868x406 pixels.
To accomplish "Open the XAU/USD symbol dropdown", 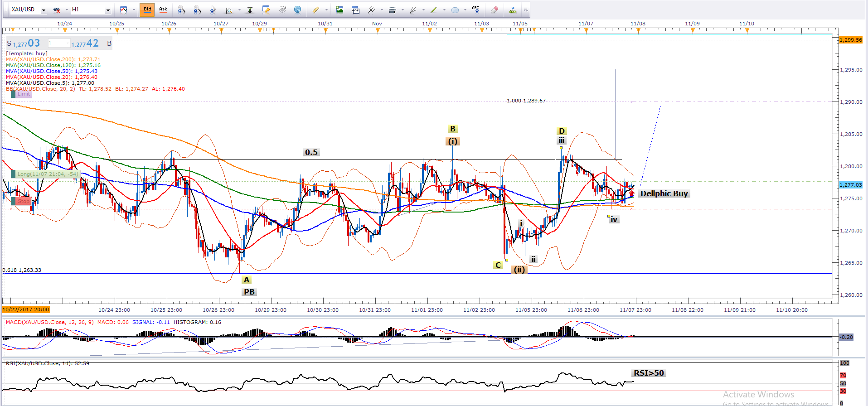I will pos(44,10).
